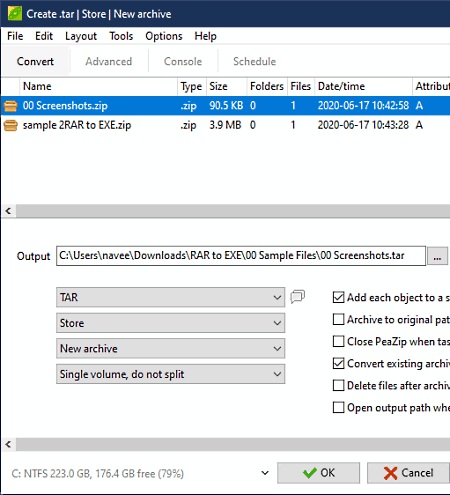
Task: Open the Edit menu
Action: (x=44, y=36)
